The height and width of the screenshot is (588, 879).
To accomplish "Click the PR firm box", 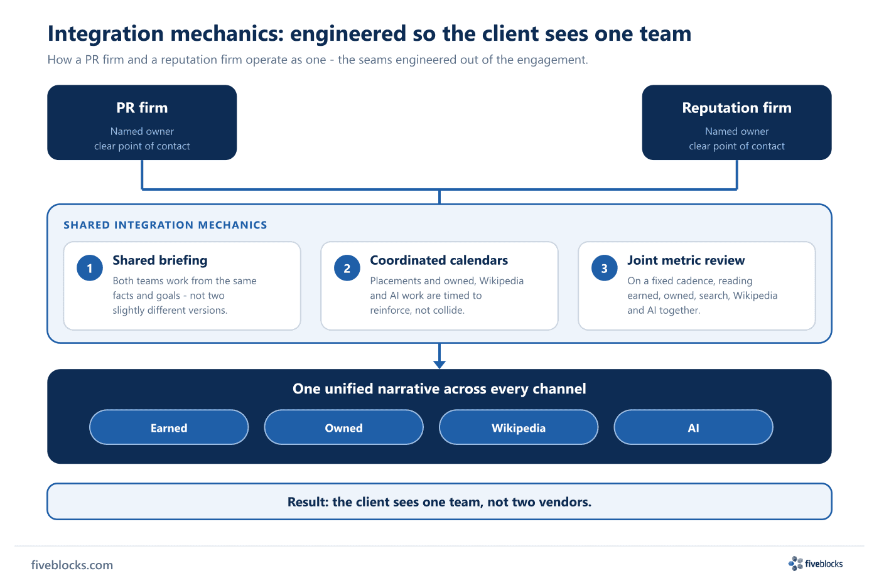I will click(142, 122).
